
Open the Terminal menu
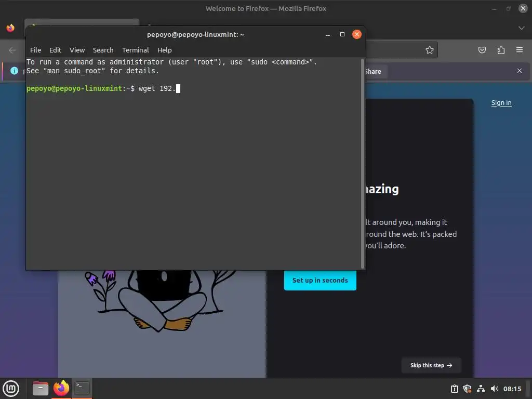pos(136,50)
